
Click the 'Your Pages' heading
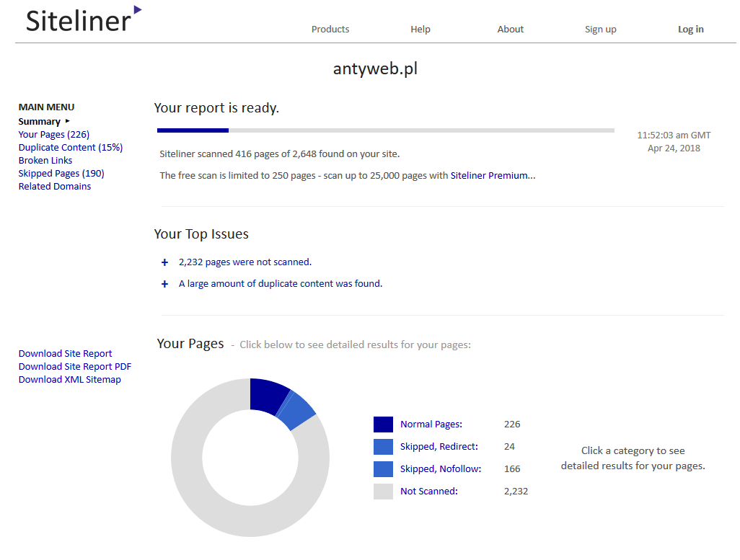[x=190, y=344]
